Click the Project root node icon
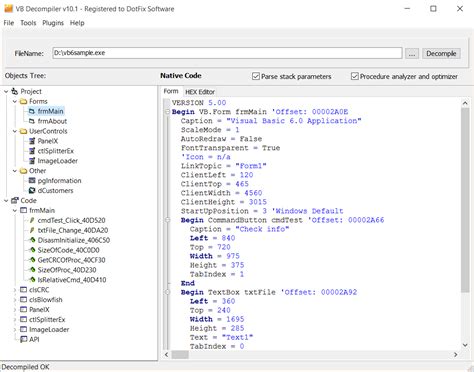The width and height of the screenshot is (474, 372). pos(14,91)
